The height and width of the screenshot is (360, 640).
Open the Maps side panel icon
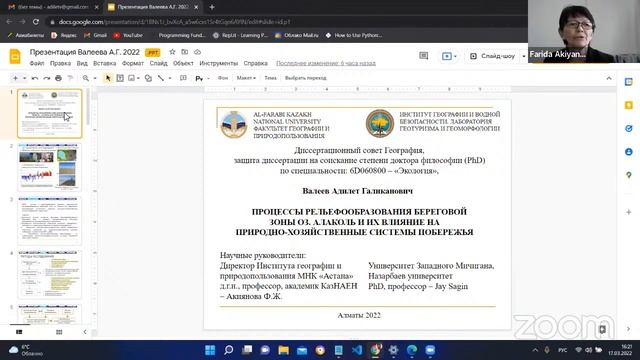point(629,175)
